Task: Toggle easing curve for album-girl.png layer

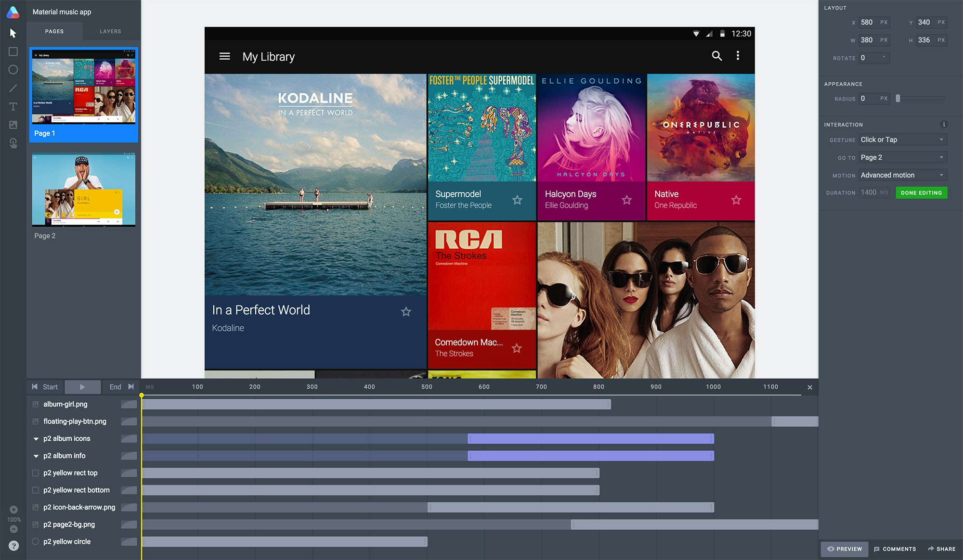Action: pyautogui.click(x=129, y=405)
